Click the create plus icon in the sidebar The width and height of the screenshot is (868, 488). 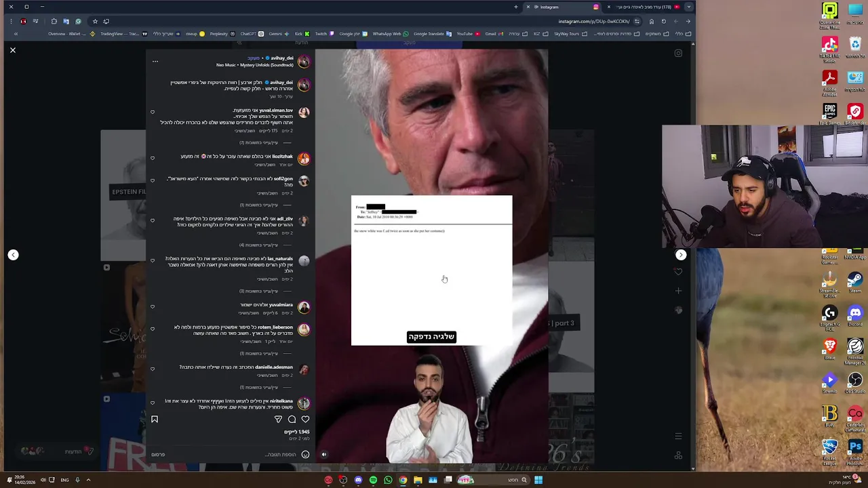678,291
